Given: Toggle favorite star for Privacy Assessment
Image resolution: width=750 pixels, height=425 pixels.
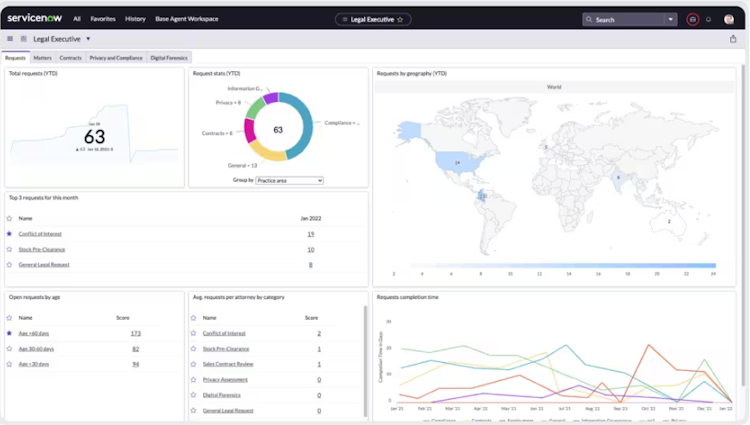Looking at the screenshot, I should [193, 379].
